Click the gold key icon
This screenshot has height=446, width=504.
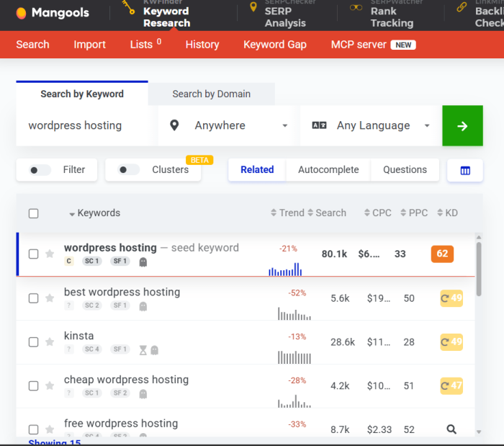coord(129,7)
